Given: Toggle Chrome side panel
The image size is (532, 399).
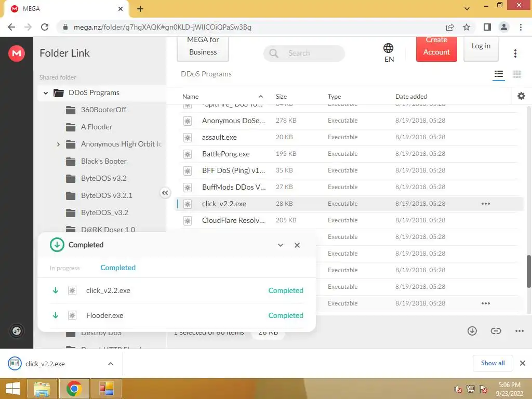Looking at the screenshot, I should (x=487, y=27).
